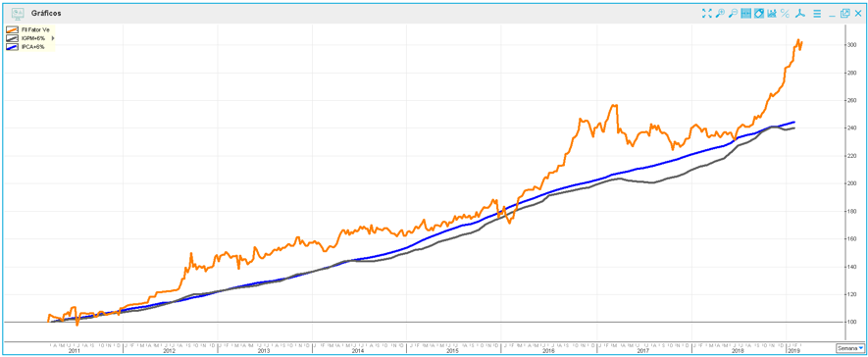Click the fullscreen expand arrows icon

706,14
